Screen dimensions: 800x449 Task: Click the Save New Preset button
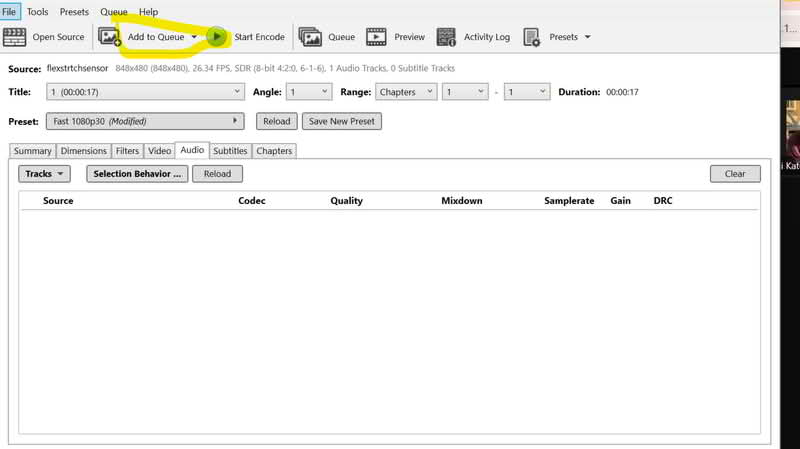342,121
